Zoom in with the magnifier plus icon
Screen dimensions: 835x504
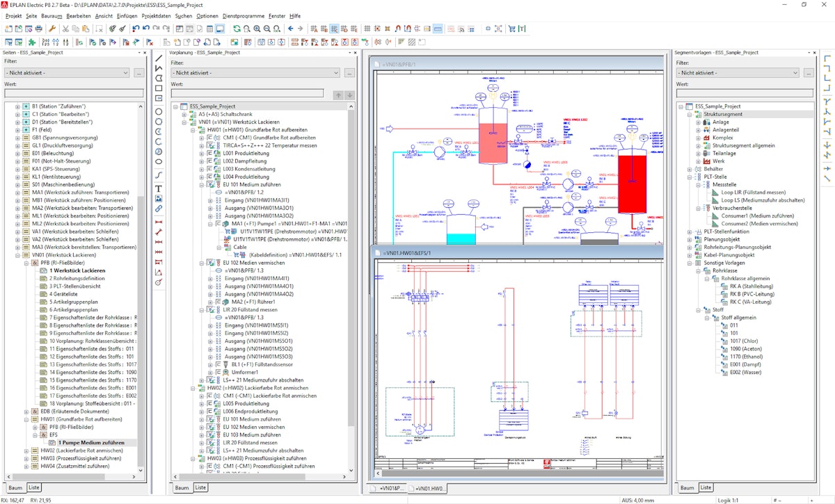click(x=257, y=29)
